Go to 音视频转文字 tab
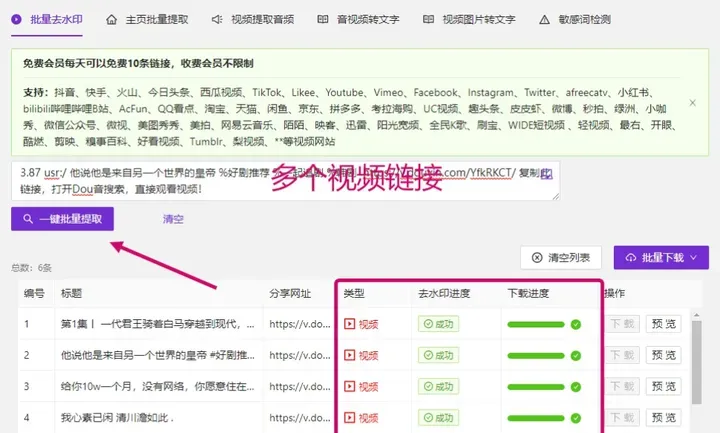The height and width of the screenshot is (433, 720). tap(359, 20)
